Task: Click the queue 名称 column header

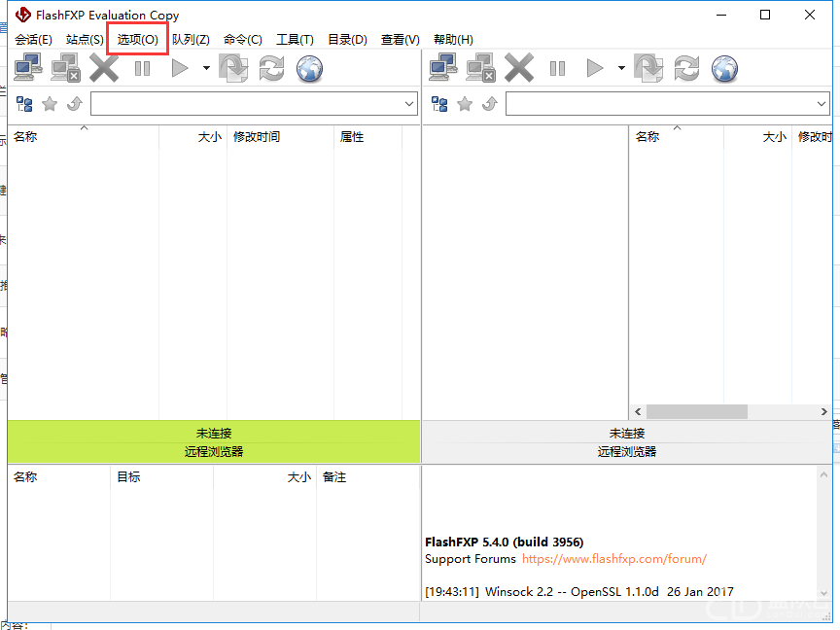Action: pyautogui.click(x=59, y=477)
